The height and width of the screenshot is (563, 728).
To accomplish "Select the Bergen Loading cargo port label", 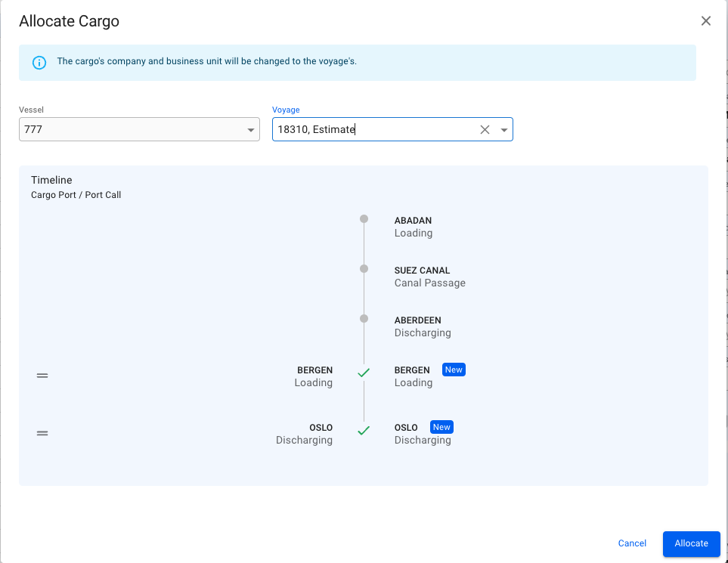I will [x=314, y=376].
